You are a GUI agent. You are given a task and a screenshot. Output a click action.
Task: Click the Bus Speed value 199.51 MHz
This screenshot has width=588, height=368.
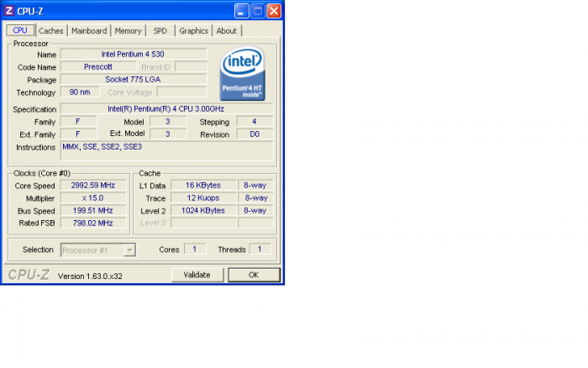point(93,211)
